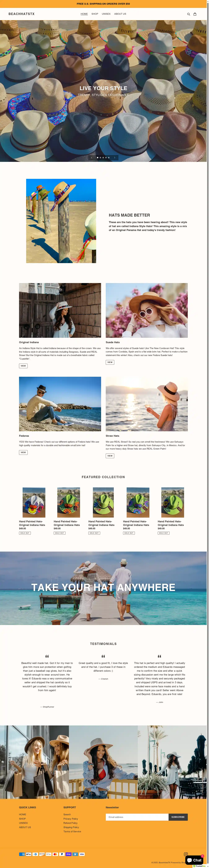209x868 pixels.
Task: Click the PayPal payment icon
Action: point(62,854)
